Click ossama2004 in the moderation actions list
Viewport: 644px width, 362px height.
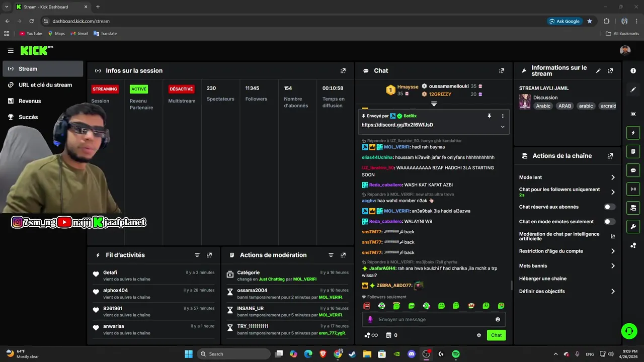252,291
